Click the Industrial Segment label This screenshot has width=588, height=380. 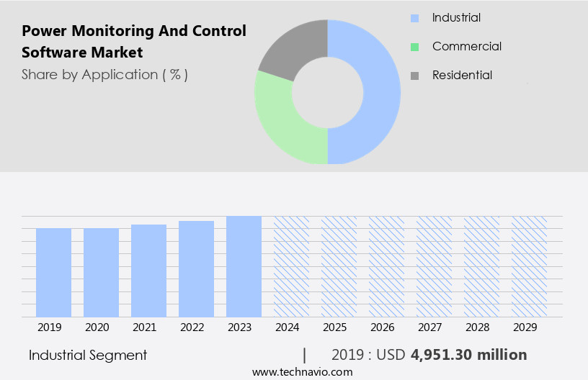[88, 355]
